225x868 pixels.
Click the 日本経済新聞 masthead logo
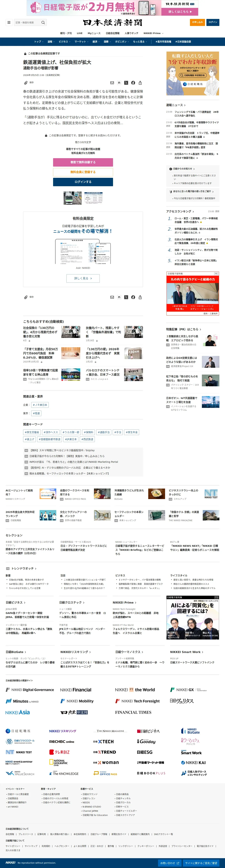112,23
